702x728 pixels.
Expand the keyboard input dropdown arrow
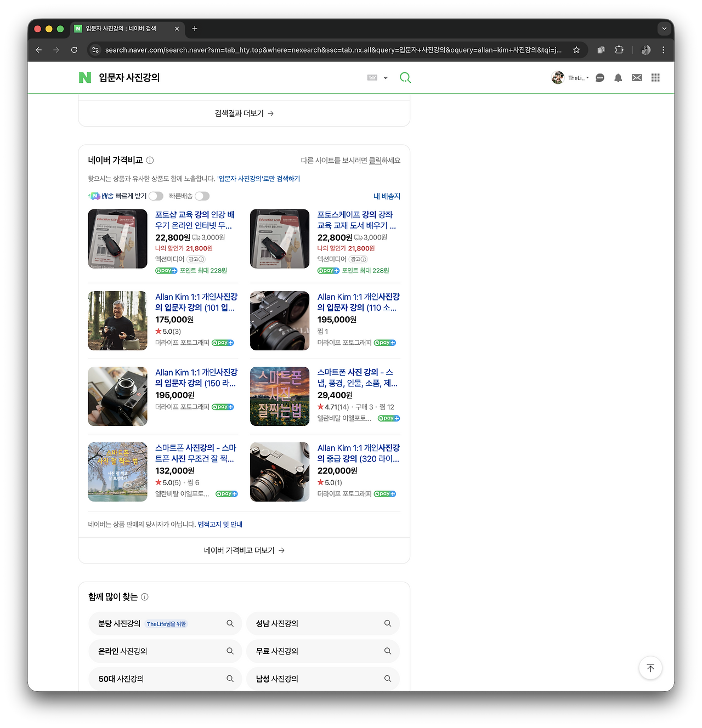pyautogui.click(x=386, y=78)
